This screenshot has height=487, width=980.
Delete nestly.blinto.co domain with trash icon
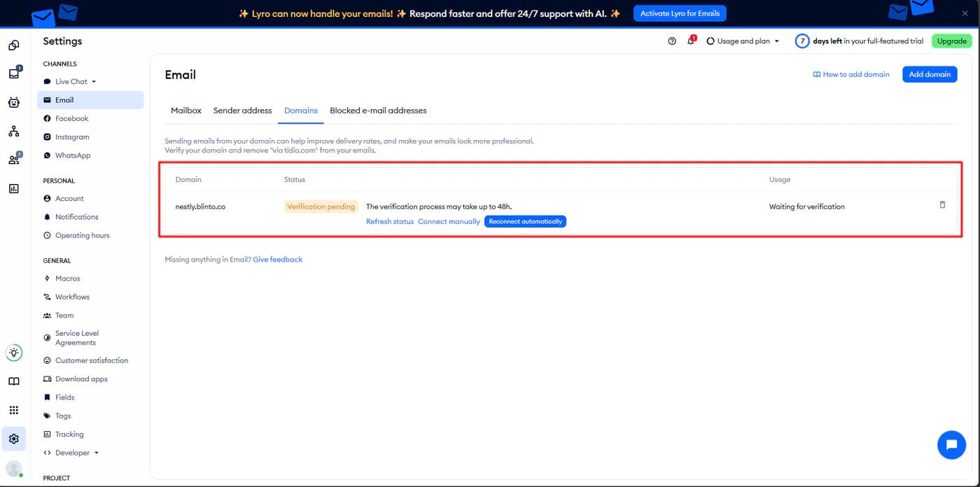pos(942,205)
